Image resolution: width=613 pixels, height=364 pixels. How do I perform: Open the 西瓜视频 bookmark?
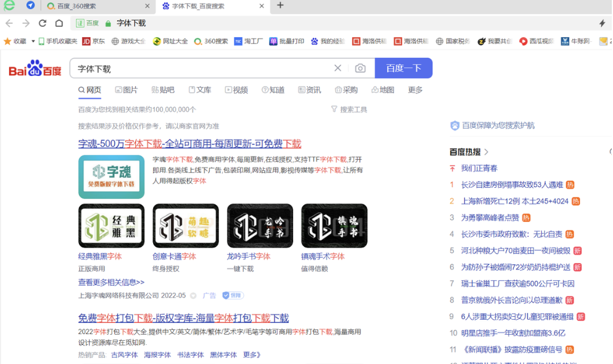[536, 41]
